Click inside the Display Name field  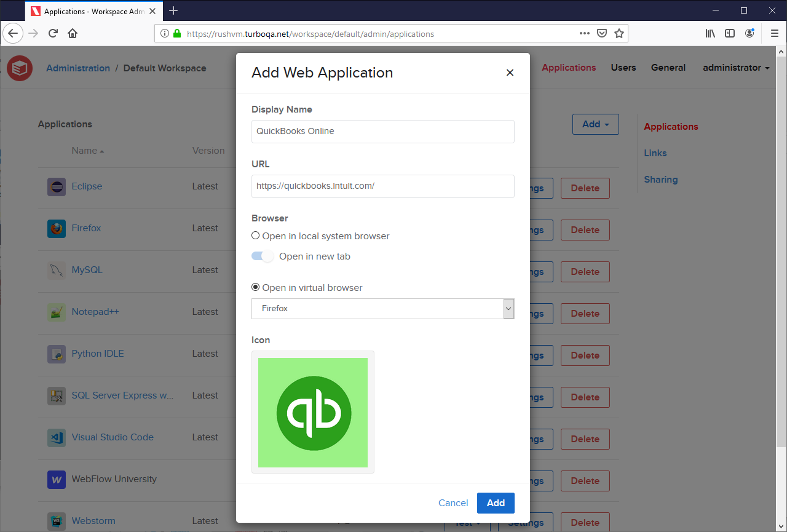coord(382,131)
